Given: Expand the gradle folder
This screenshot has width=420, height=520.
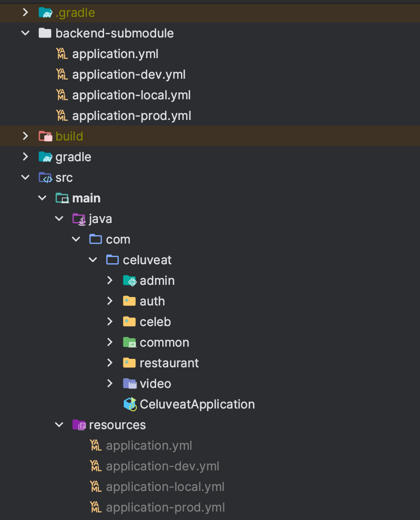Looking at the screenshot, I should 25,156.
